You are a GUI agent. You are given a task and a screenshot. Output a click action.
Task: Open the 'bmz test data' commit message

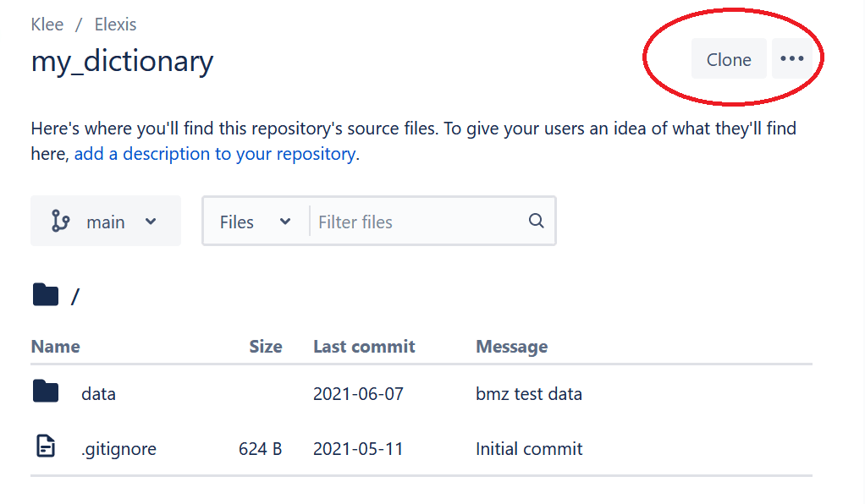point(529,394)
